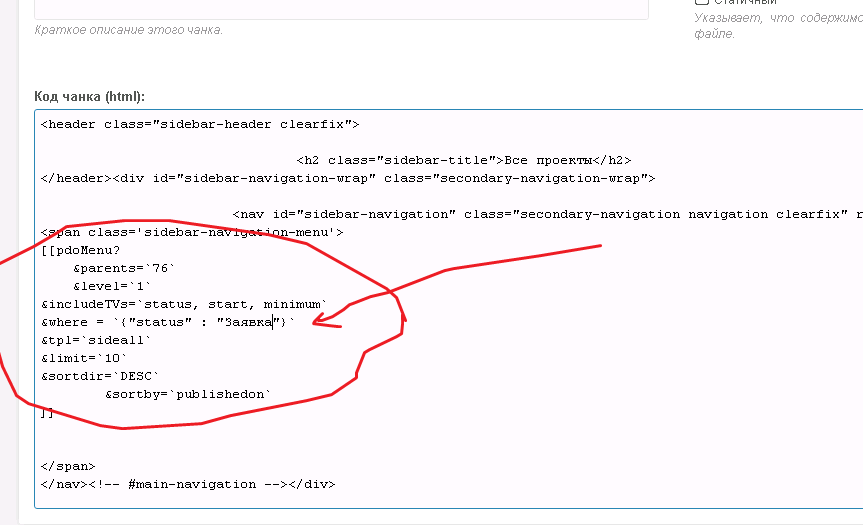The image size is (863, 525).
Task: Click the &where status 'Заявка' line
Action: click(168, 322)
